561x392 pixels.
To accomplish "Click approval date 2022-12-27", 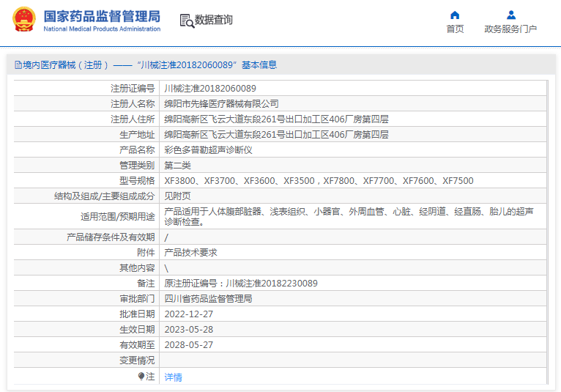I will pos(188,314).
